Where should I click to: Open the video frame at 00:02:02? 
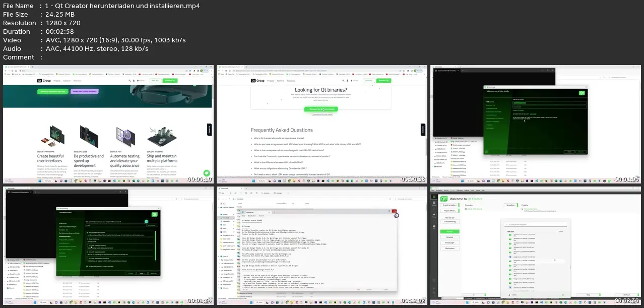coord(321,246)
